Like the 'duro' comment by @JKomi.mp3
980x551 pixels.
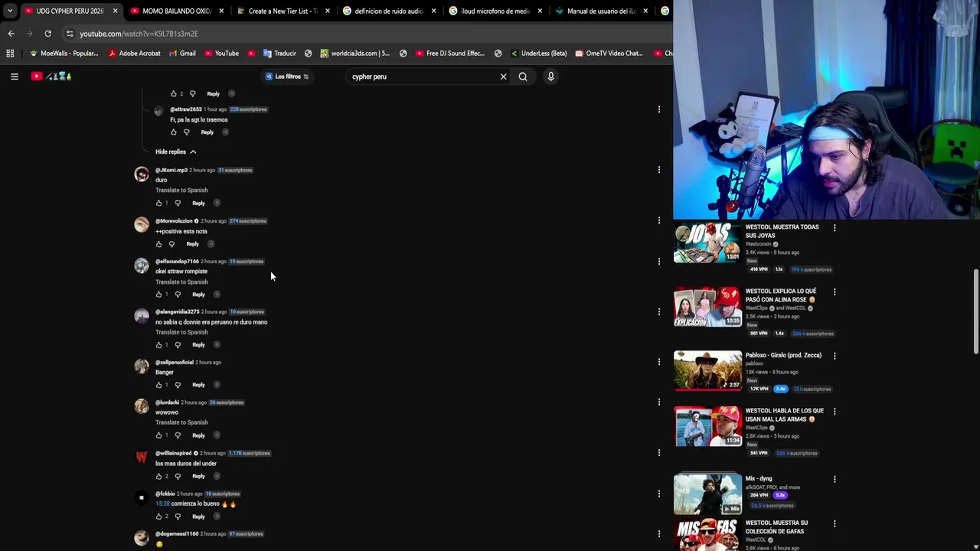tap(159, 204)
